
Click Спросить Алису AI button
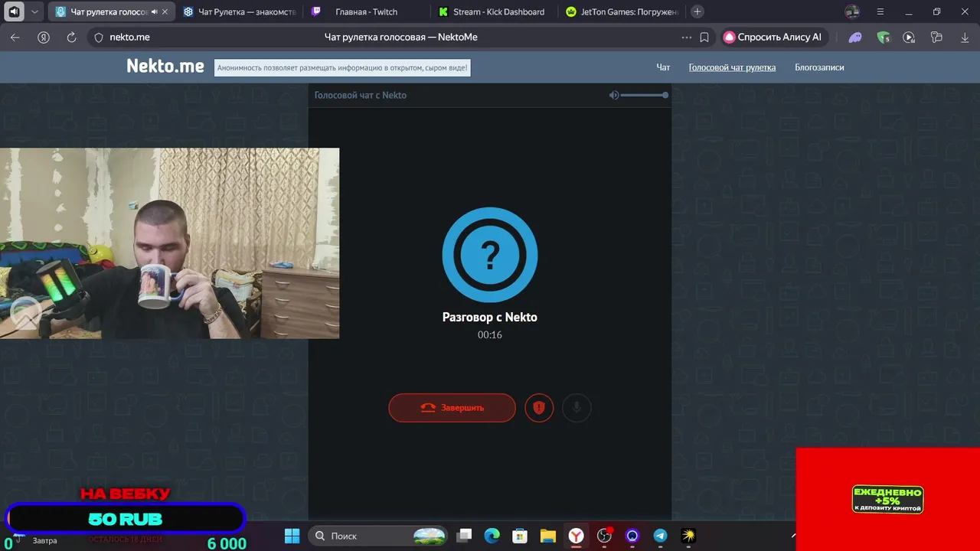coord(773,37)
